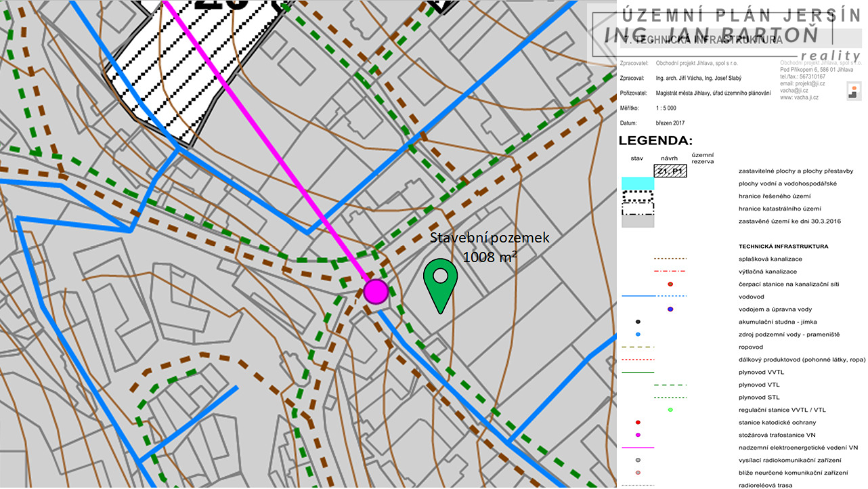Click the red 'čerpací stanice' legend dot

click(x=670, y=284)
